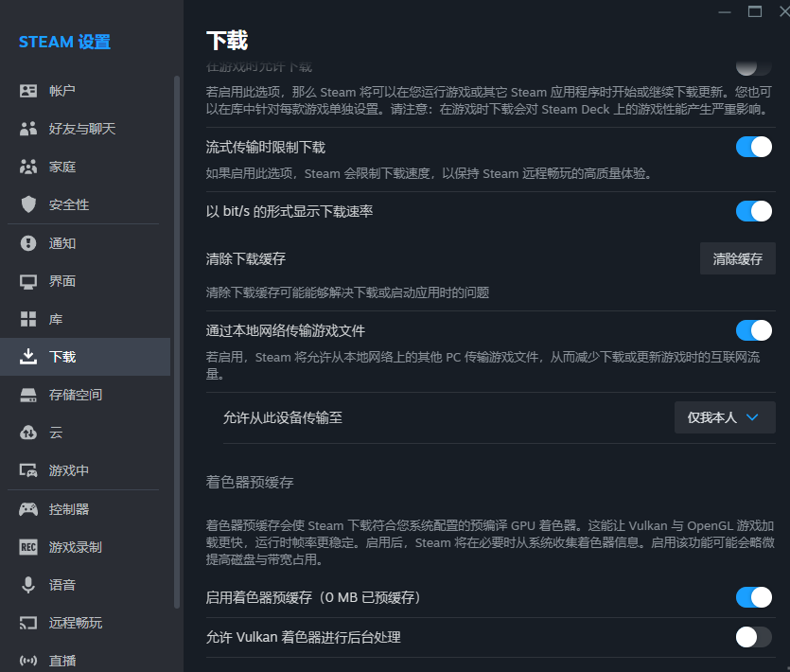Click the 通知 exclamation icon
Image resolution: width=790 pixels, height=672 pixels.
tap(28, 243)
